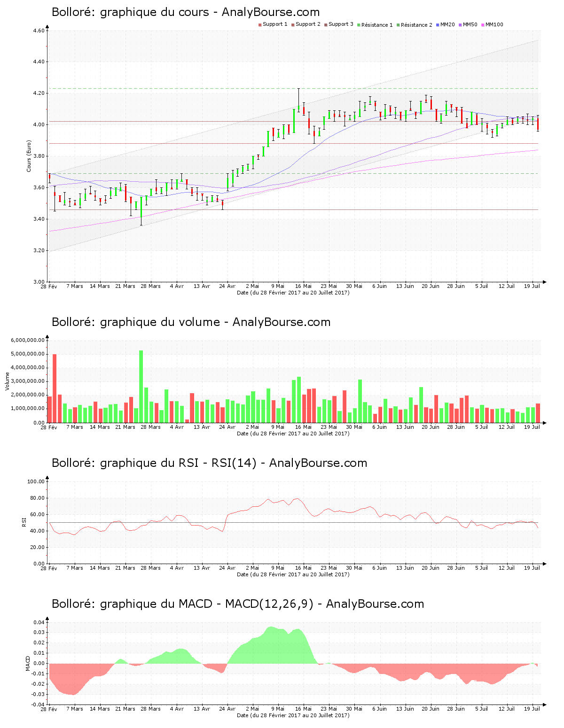Click the 1,000,000.00 volume axis value
Image resolution: width=564 pixels, height=728 pixels.
[x=28, y=409]
